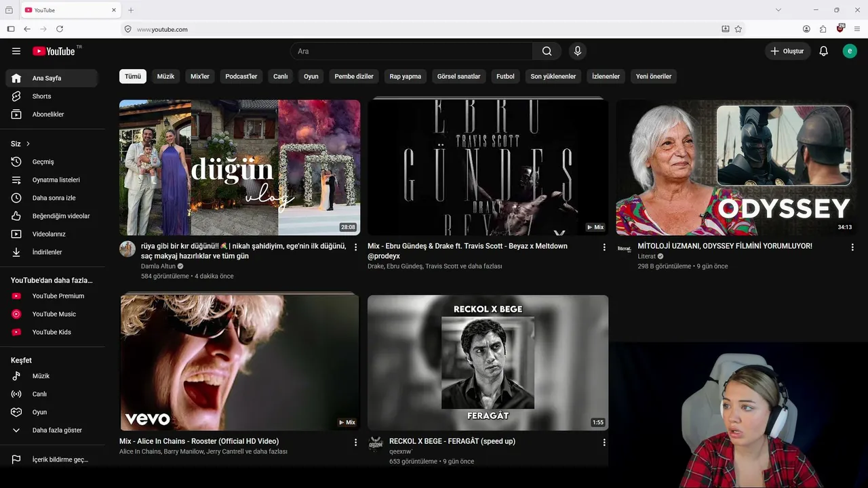The height and width of the screenshot is (488, 868).
Task: Open YouTube Kids
Action: (x=52, y=332)
